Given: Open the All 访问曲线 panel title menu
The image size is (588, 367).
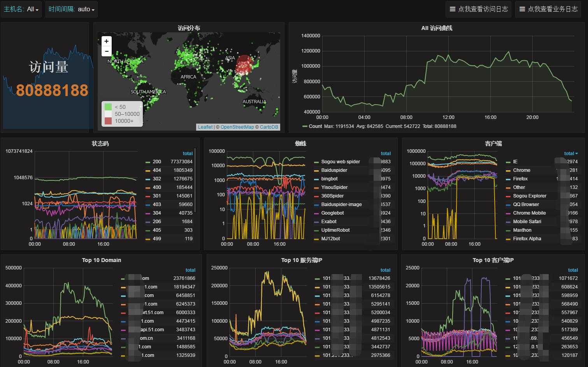Looking at the screenshot, I should coord(437,28).
